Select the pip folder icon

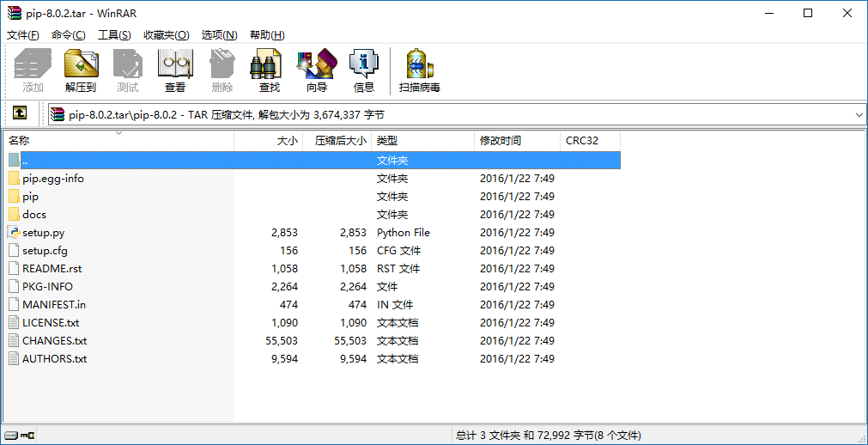pos(15,196)
